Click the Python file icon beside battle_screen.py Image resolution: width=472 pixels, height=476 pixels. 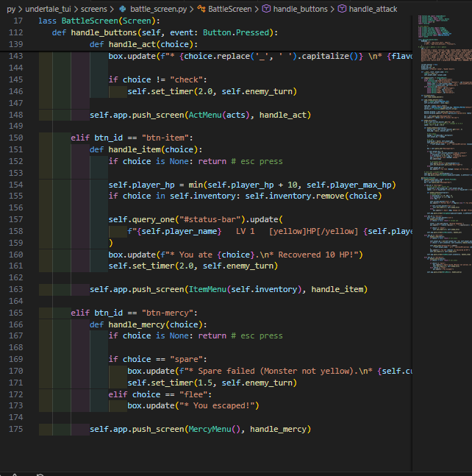(123, 9)
